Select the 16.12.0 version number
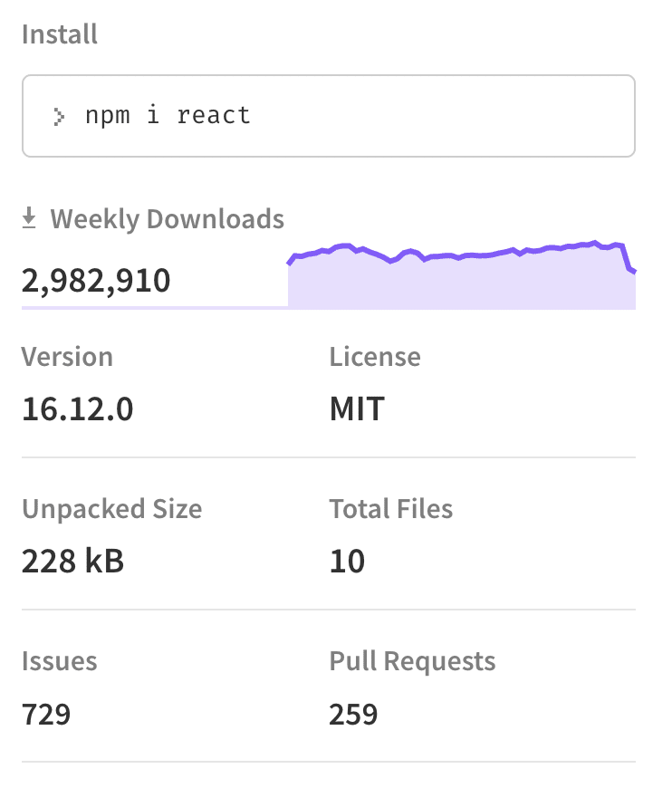 [x=78, y=409]
